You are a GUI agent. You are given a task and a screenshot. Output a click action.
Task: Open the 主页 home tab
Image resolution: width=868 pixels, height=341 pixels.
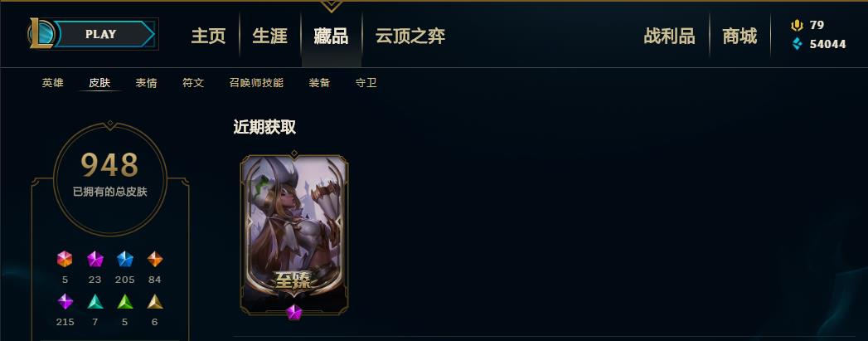[209, 37]
